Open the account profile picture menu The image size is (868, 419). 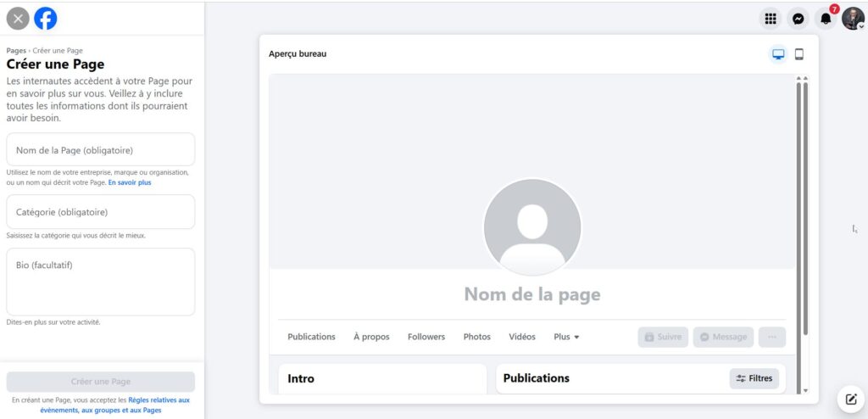pyautogui.click(x=853, y=19)
